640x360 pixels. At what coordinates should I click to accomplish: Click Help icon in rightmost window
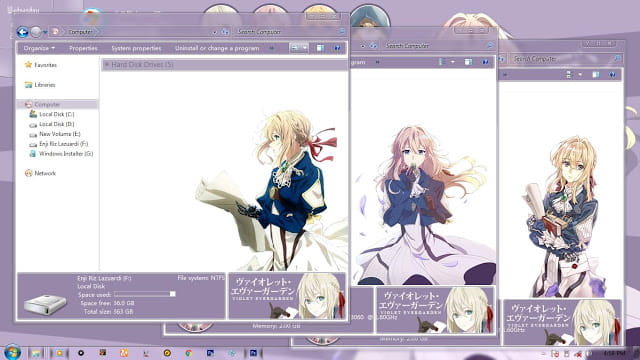point(612,75)
